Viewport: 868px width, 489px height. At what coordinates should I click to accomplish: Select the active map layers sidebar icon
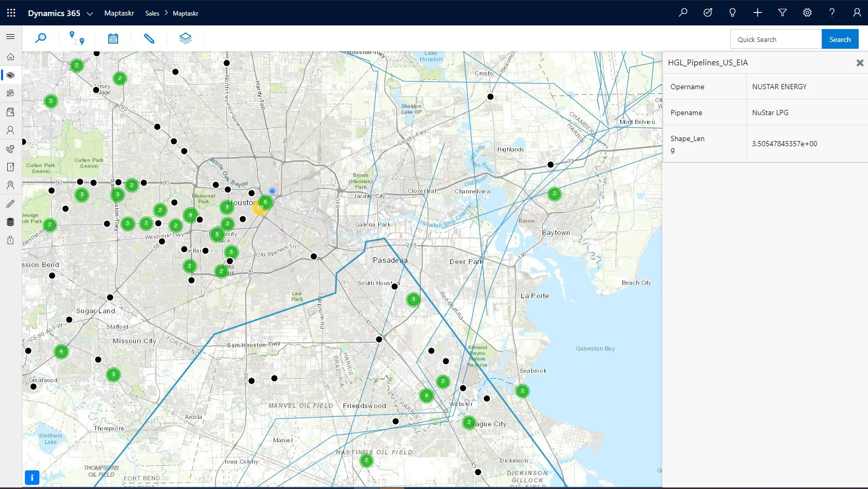(x=10, y=75)
